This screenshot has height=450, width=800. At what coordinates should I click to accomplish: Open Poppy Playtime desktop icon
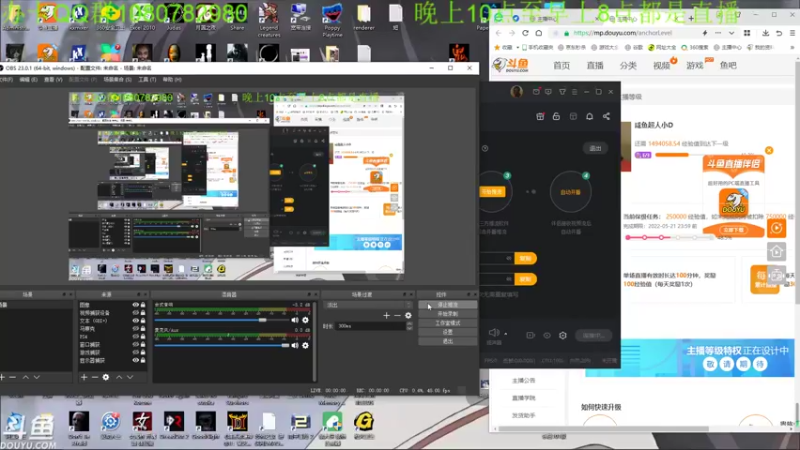point(332,19)
